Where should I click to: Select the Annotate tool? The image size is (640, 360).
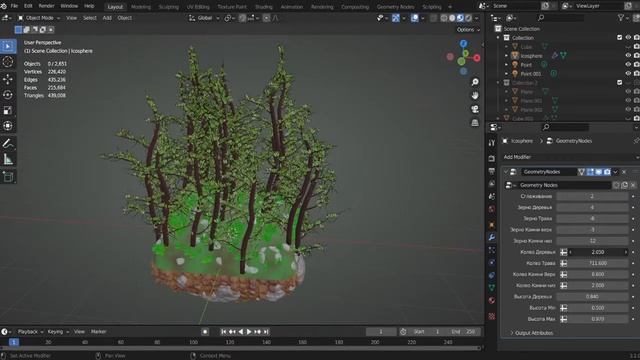click(x=8, y=143)
